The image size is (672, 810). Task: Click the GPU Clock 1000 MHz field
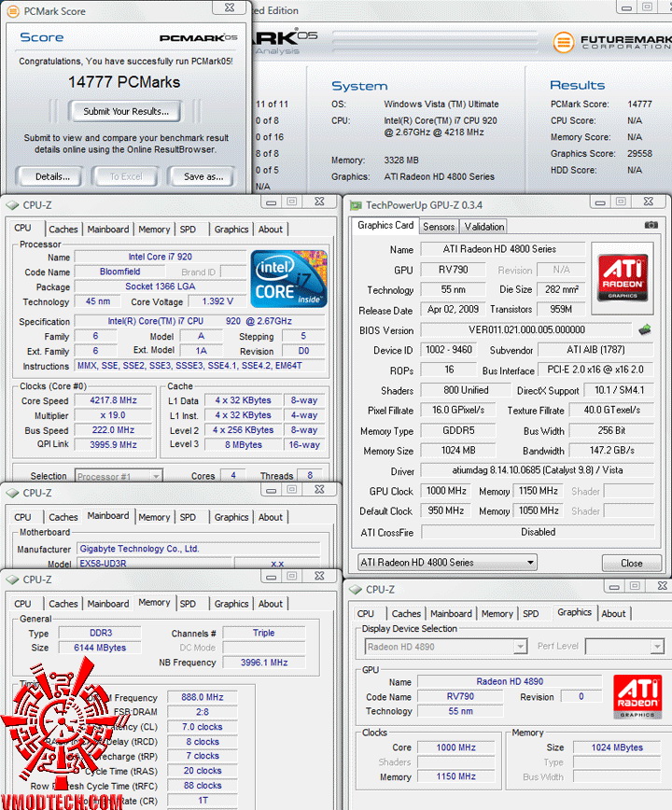click(x=446, y=491)
